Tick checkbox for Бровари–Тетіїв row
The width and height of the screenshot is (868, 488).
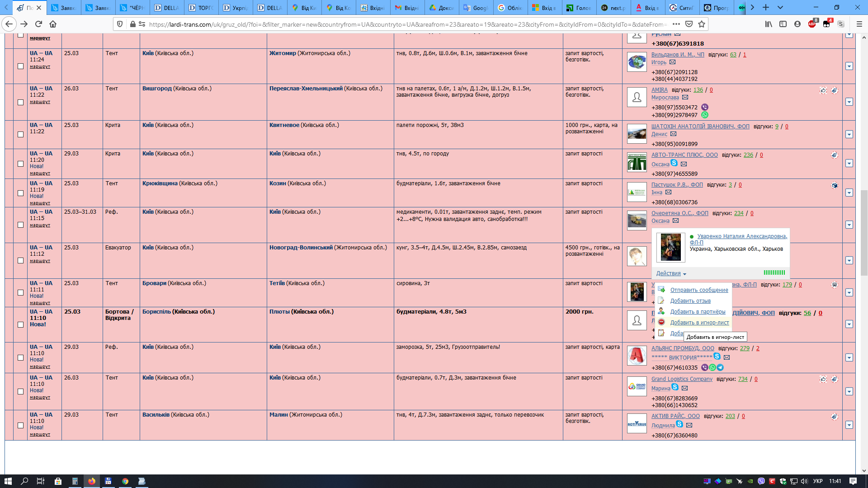tap(20, 292)
